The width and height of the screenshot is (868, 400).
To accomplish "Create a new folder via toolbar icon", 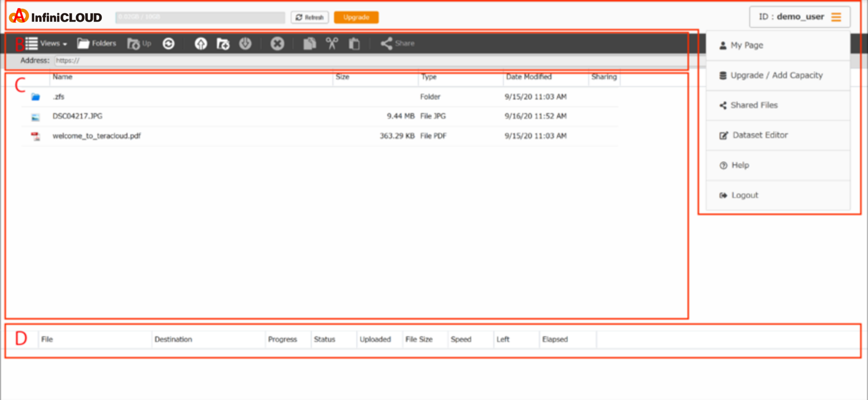I will coord(223,43).
